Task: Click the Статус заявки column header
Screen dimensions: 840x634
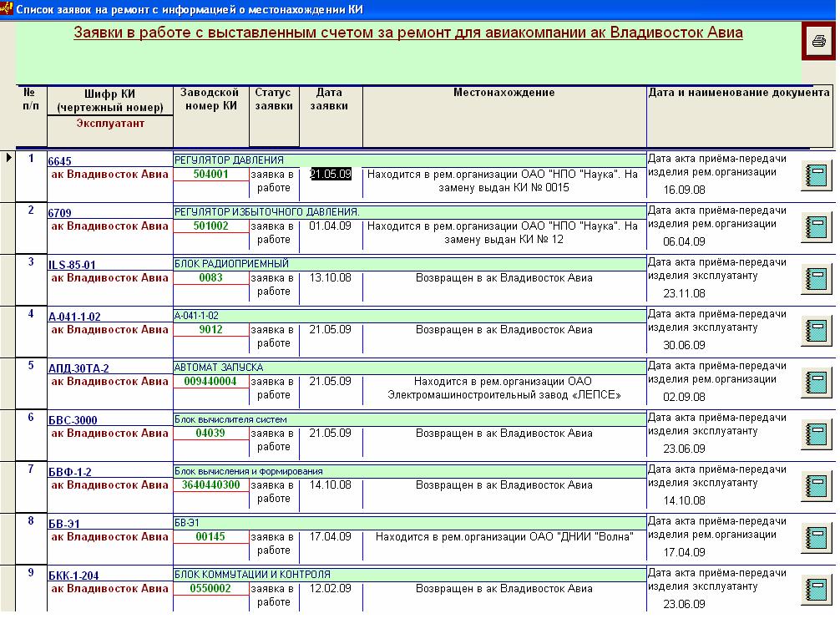Action: (x=273, y=99)
